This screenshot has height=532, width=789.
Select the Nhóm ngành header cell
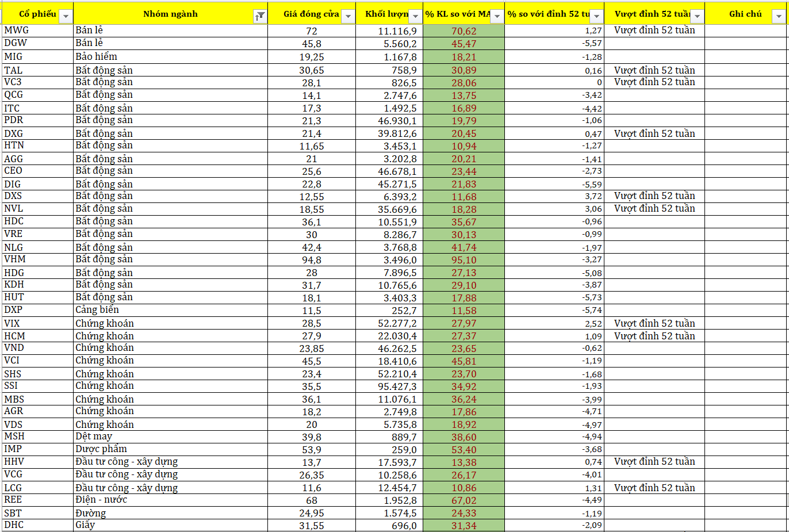(170, 13)
